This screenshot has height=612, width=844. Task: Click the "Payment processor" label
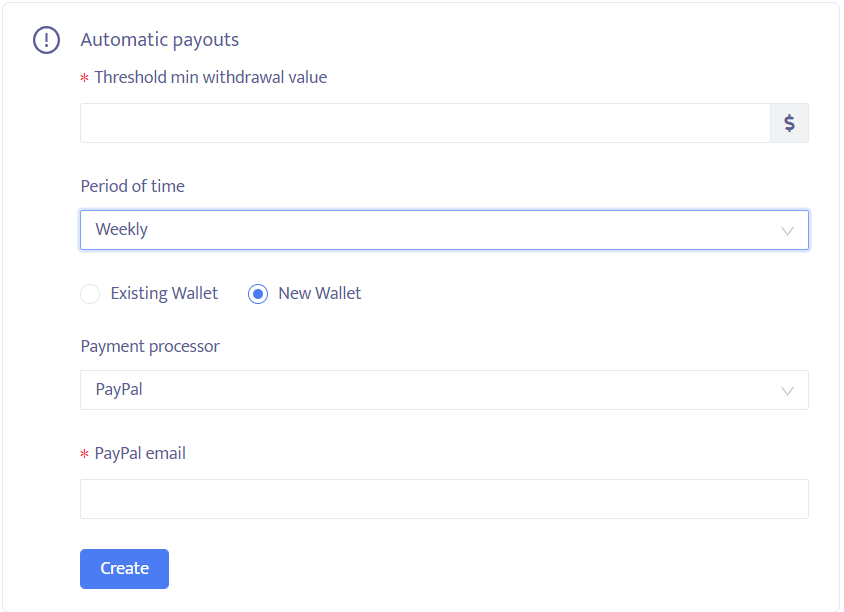point(150,346)
